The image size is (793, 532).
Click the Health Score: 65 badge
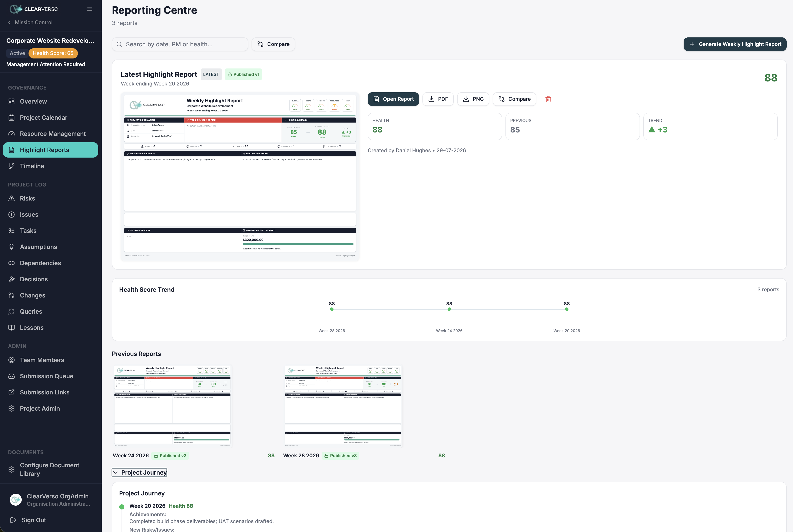tap(53, 53)
